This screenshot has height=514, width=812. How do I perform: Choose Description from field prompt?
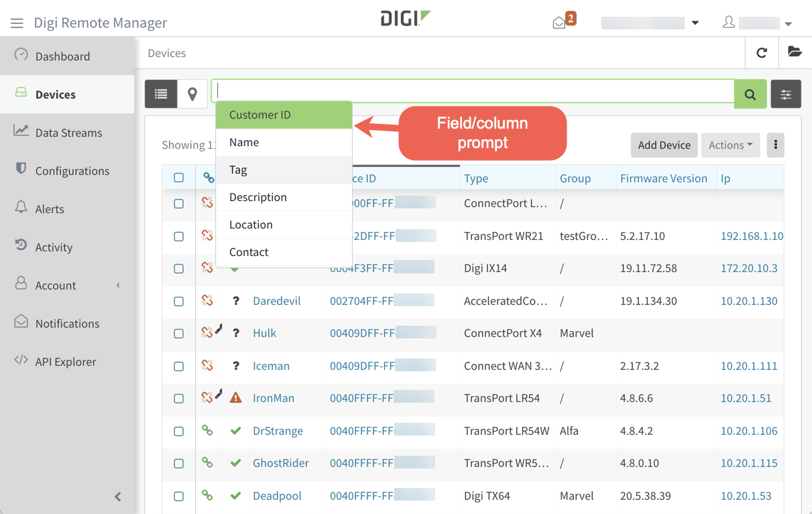tap(284, 197)
